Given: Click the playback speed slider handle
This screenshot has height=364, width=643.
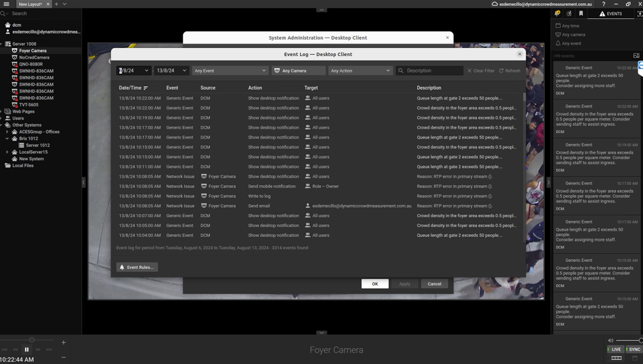Looking at the screenshot, I should (x=32, y=340).
